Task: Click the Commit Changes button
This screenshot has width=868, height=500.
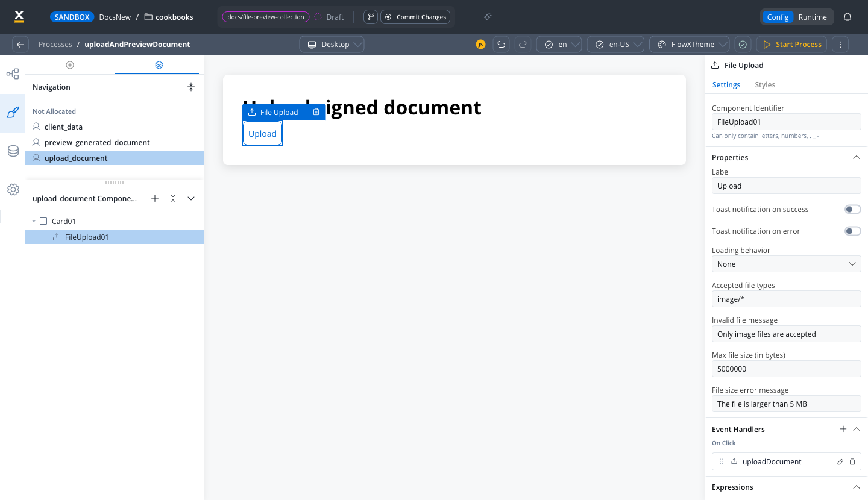Action: tap(415, 17)
